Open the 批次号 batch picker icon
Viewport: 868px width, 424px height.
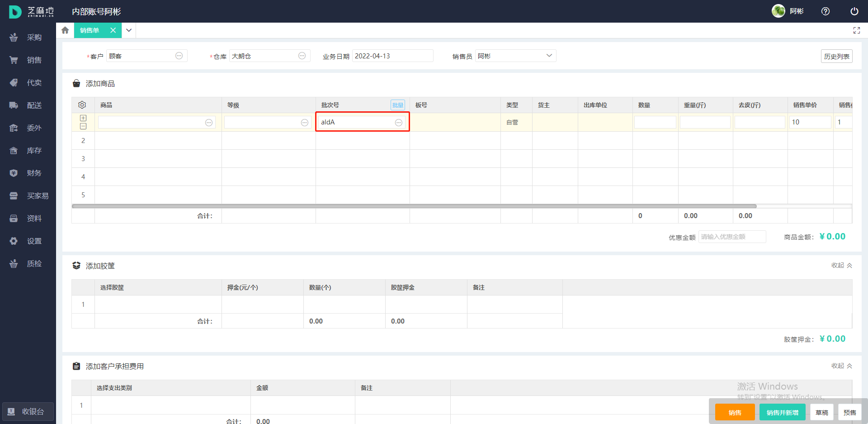click(x=399, y=123)
